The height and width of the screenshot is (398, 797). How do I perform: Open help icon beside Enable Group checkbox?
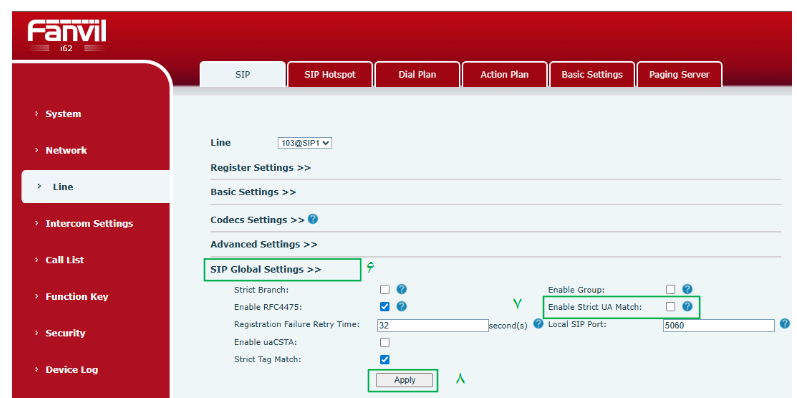(687, 289)
